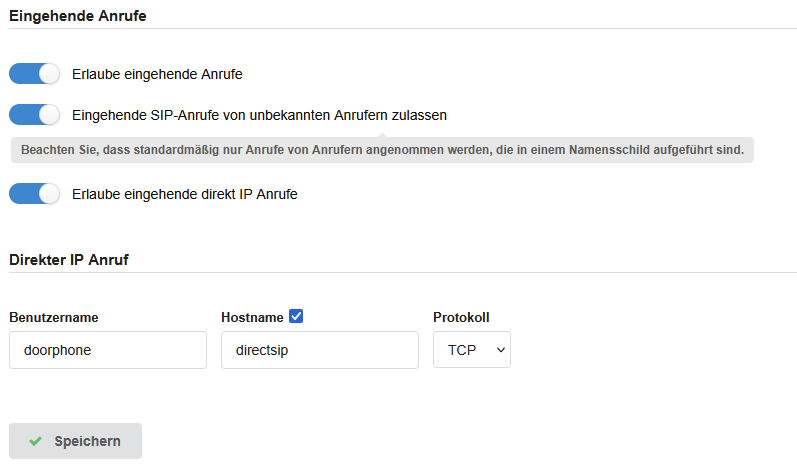Image resolution: width=797 pixels, height=473 pixels.
Task: Save settings with the Speichern button
Action: (75, 441)
